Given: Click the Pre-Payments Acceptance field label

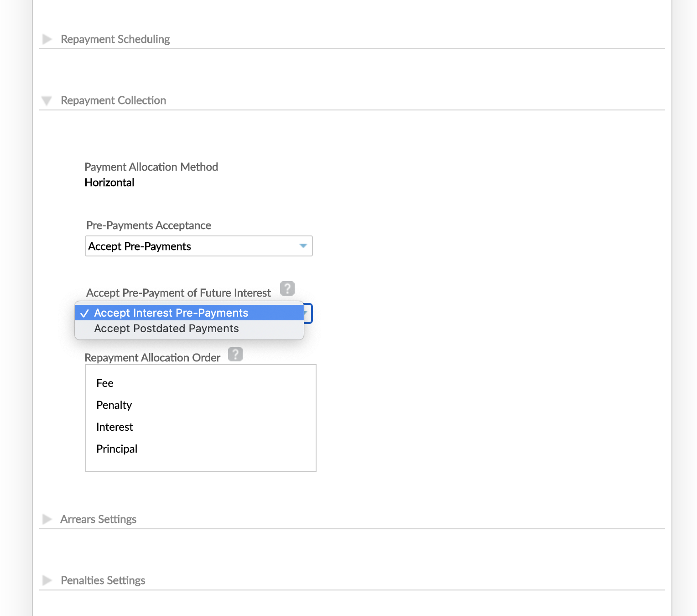Looking at the screenshot, I should [x=149, y=225].
